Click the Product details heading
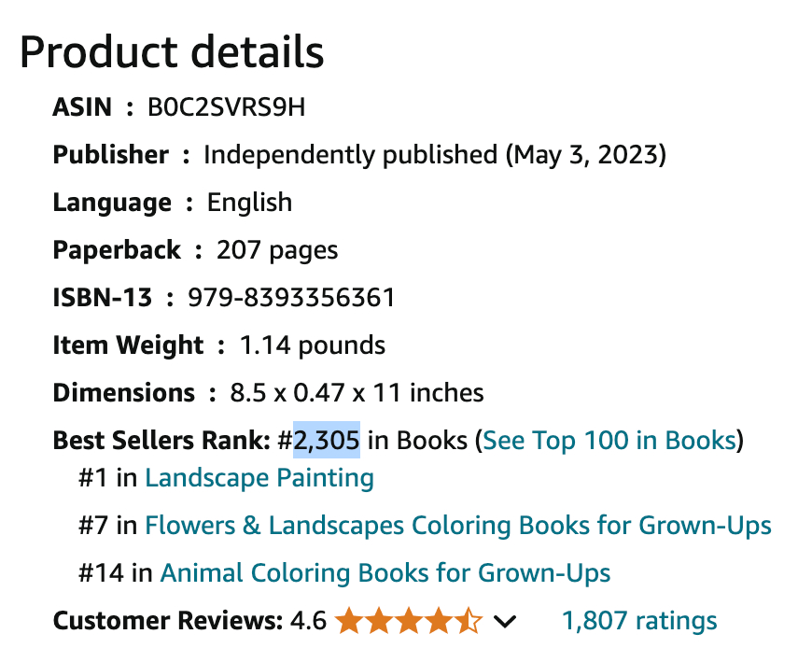The width and height of the screenshot is (812, 648). (x=172, y=52)
